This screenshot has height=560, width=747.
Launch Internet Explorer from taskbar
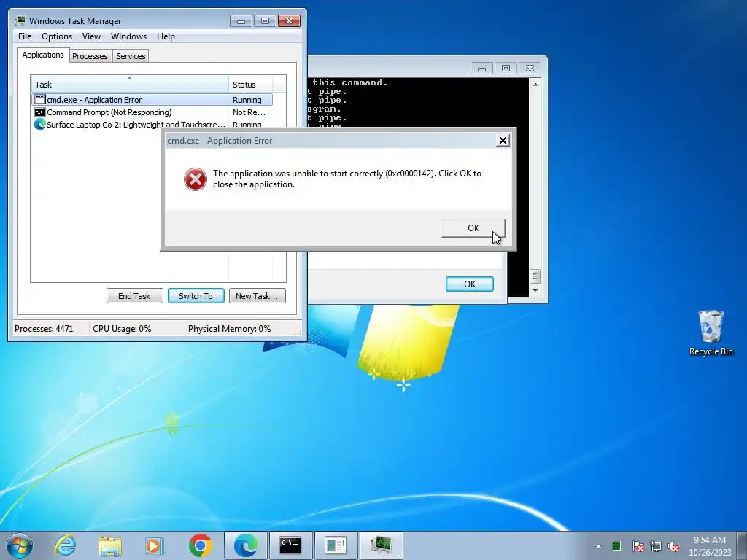tap(65, 545)
